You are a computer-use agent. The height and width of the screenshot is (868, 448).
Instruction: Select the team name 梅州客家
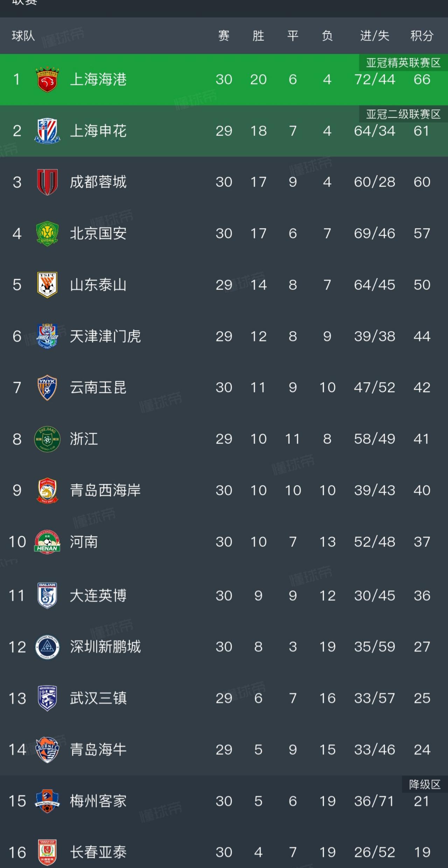coord(98,801)
